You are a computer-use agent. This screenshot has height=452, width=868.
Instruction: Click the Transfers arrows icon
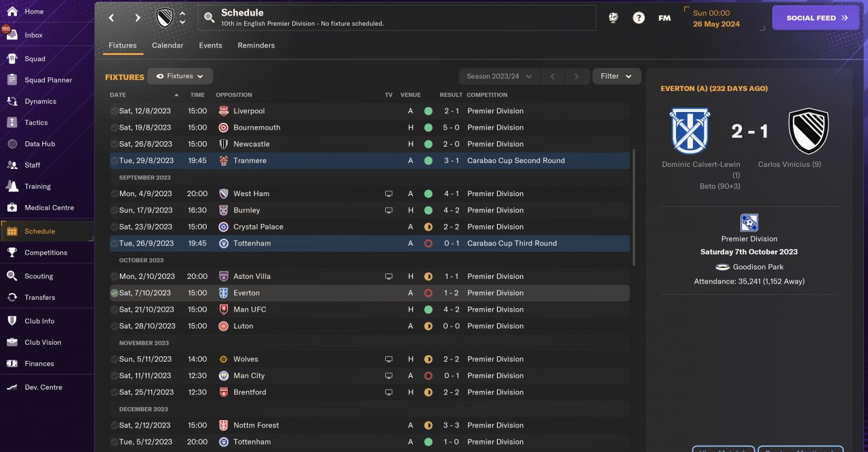click(x=12, y=297)
